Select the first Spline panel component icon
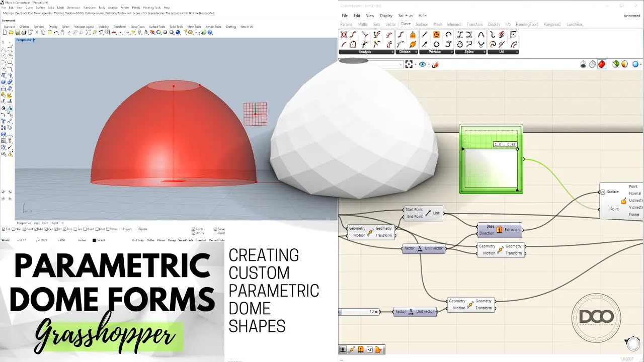Screen dimensions: 644x362 pos(460,35)
